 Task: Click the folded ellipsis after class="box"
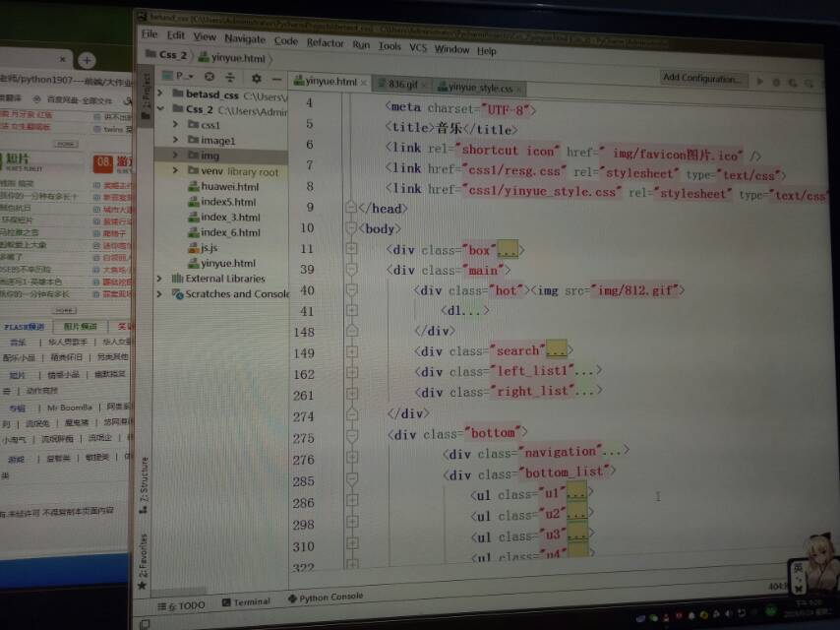[x=508, y=250]
